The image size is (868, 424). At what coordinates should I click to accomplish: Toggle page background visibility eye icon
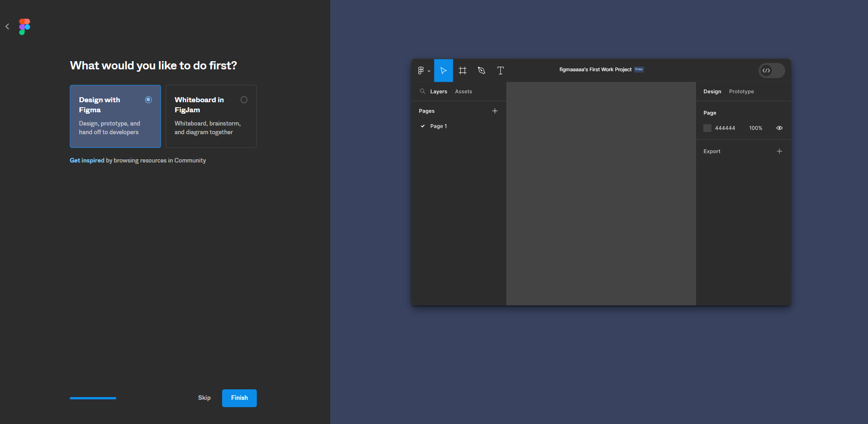click(780, 128)
